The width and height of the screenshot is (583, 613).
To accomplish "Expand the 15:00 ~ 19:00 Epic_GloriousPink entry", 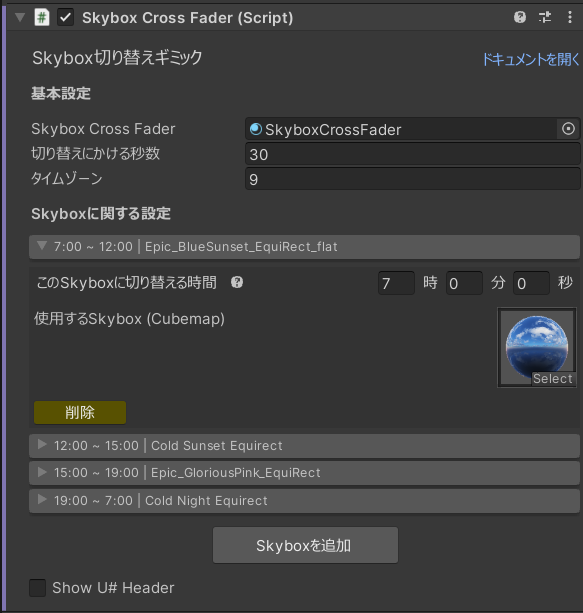I will [x=42, y=472].
